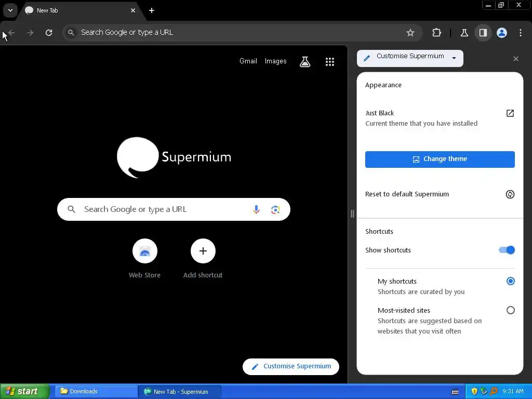Screen dimensions: 532x399
Task: Click the flask icon on new tab page
Action: pyautogui.click(x=305, y=61)
